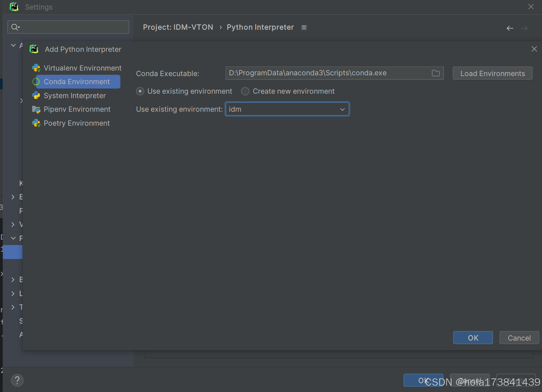Open the existing environment dropdown showing idm

point(287,109)
